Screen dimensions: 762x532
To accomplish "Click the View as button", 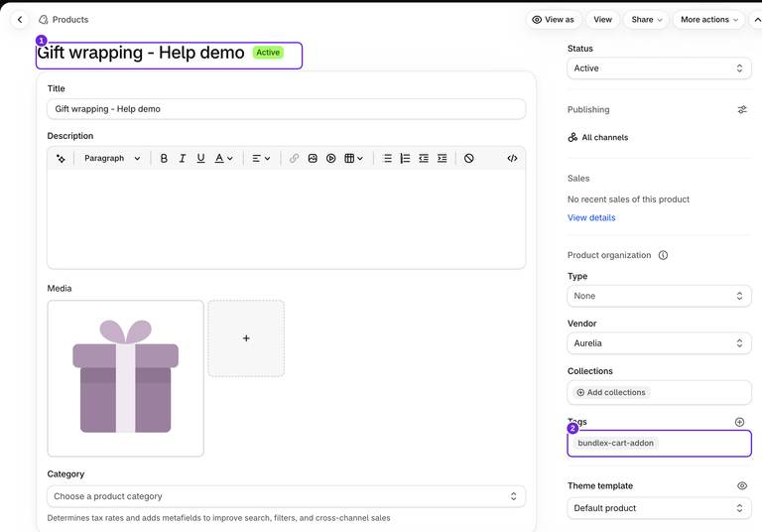I will pos(553,20).
